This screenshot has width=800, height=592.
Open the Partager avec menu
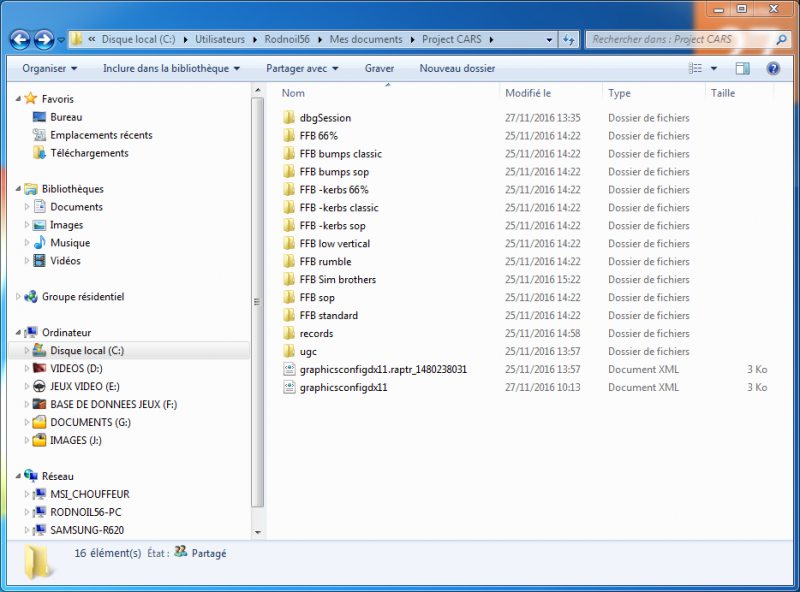302,68
